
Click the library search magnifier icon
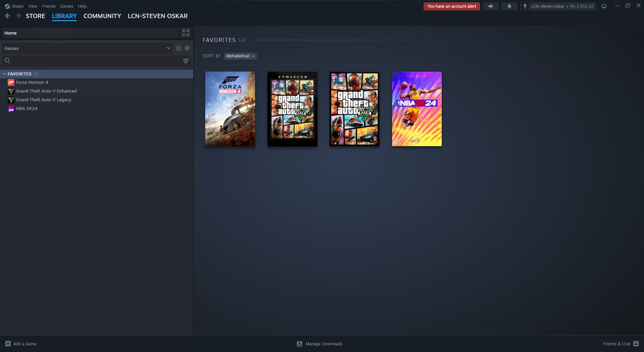point(7,61)
